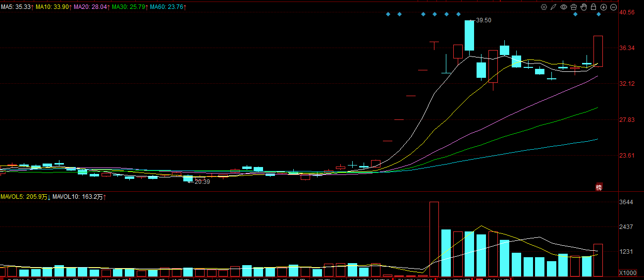
Task: Toggle the chart lock icon
Action: pos(593,7)
